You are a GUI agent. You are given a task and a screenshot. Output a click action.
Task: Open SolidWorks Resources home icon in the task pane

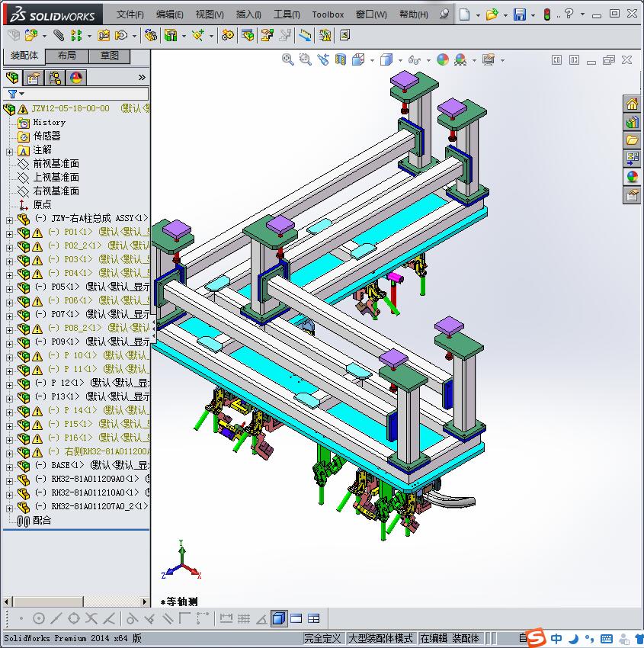[x=632, y=104]
